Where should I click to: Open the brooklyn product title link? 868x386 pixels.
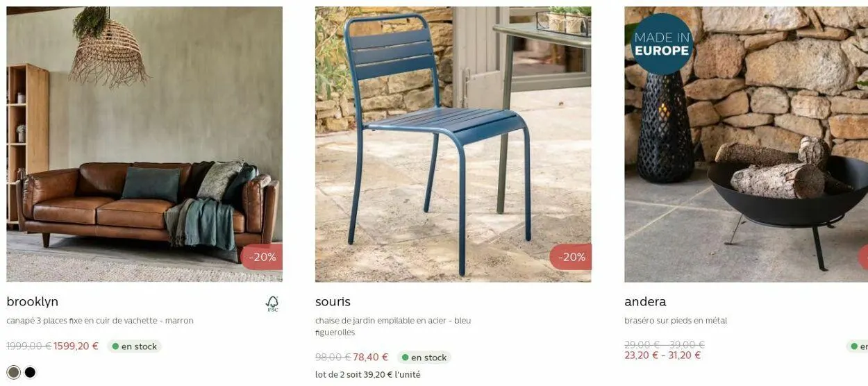coord(33,302)
